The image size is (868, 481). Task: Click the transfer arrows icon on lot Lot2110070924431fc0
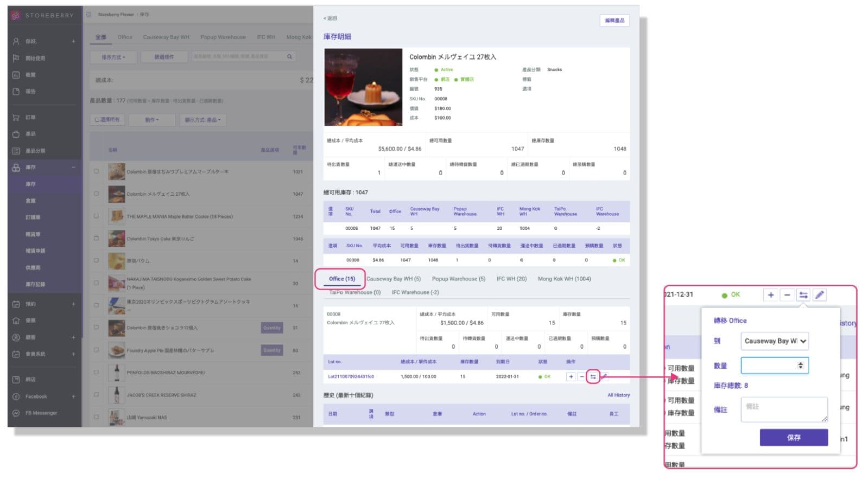pos(593,376)
